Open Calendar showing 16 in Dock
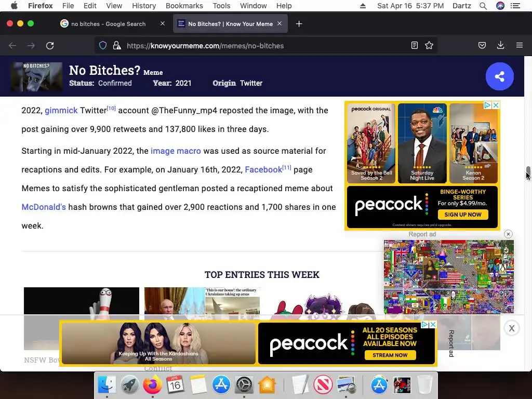Image resolution: width=532 pixels, height=399 pixels. click(175, 385)
